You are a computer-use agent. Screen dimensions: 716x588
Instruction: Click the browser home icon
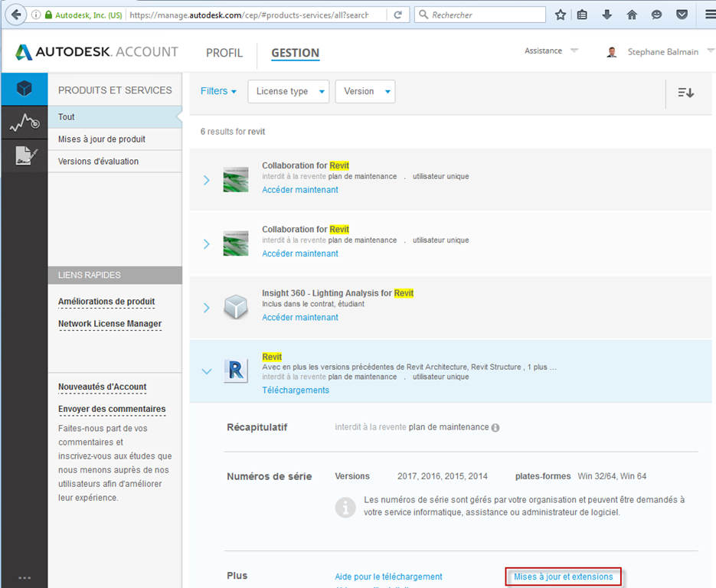[632, 15]
